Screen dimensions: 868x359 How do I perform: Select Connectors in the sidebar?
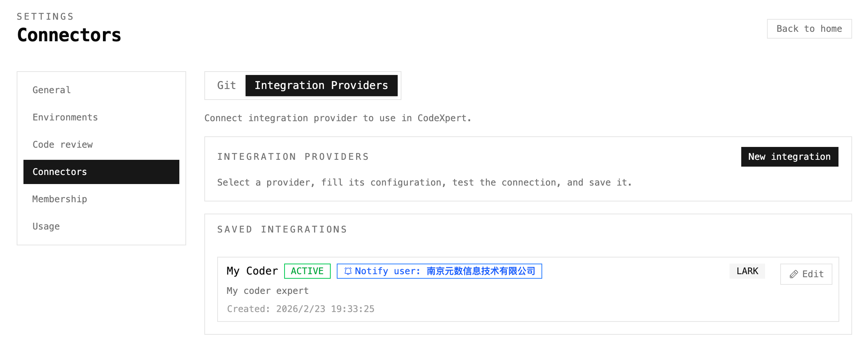click(x=59, y=172)
